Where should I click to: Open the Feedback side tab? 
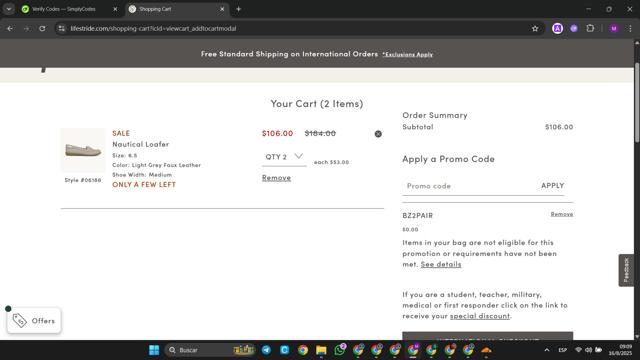(x=626, y=270)
